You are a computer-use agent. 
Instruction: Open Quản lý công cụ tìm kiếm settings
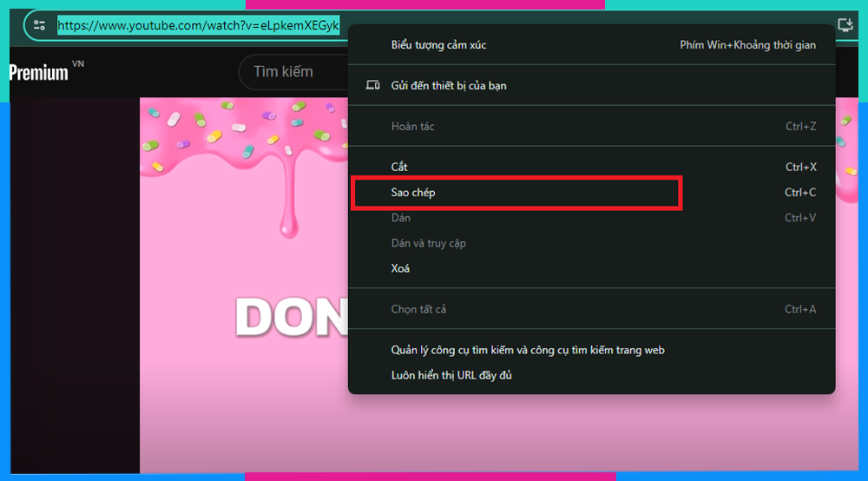(528, 350)
